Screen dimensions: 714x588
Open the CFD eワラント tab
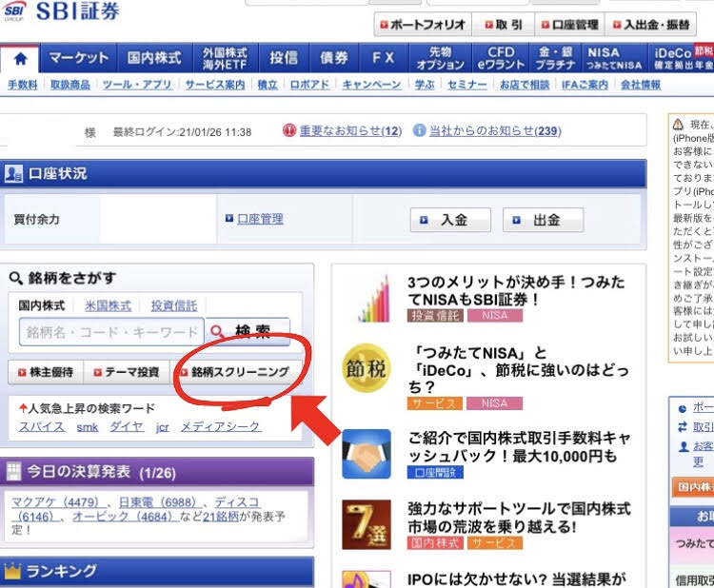[501, 58]
